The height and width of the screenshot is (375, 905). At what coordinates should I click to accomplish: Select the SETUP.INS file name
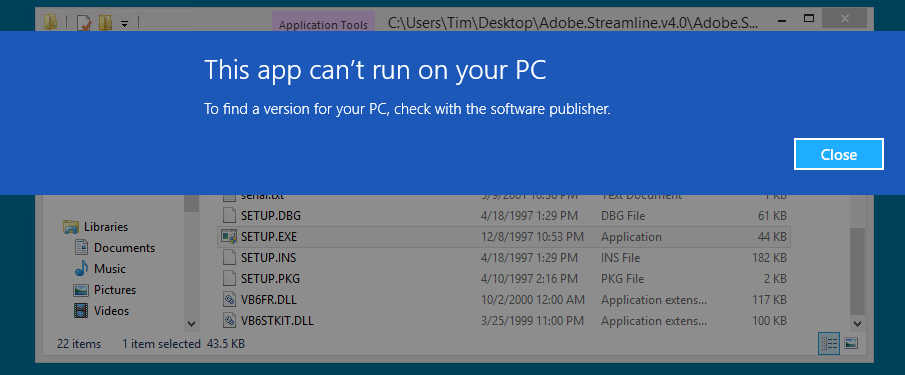(268, 257)
